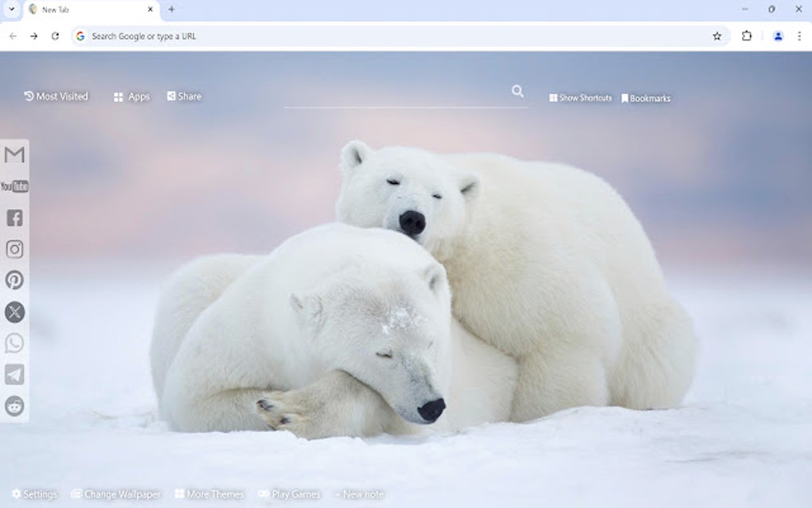The height and width of the screenshot is (508, 812).
Task: Open Play Games from the bottom bar
Action: tap(289, 494)
